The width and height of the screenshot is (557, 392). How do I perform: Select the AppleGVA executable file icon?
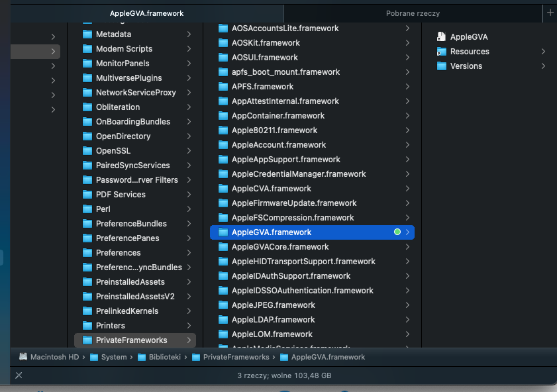click(441, 36)
